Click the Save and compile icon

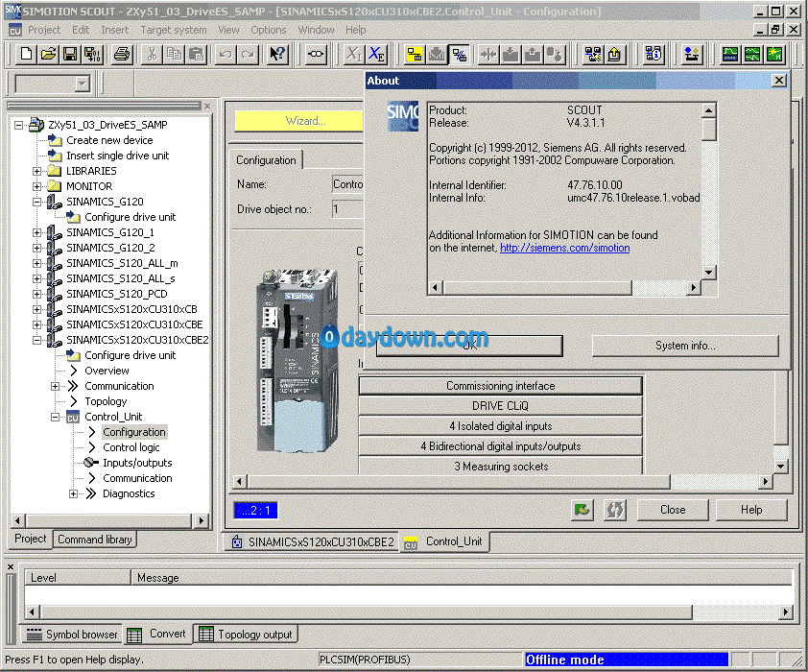(x=93, y=54)
